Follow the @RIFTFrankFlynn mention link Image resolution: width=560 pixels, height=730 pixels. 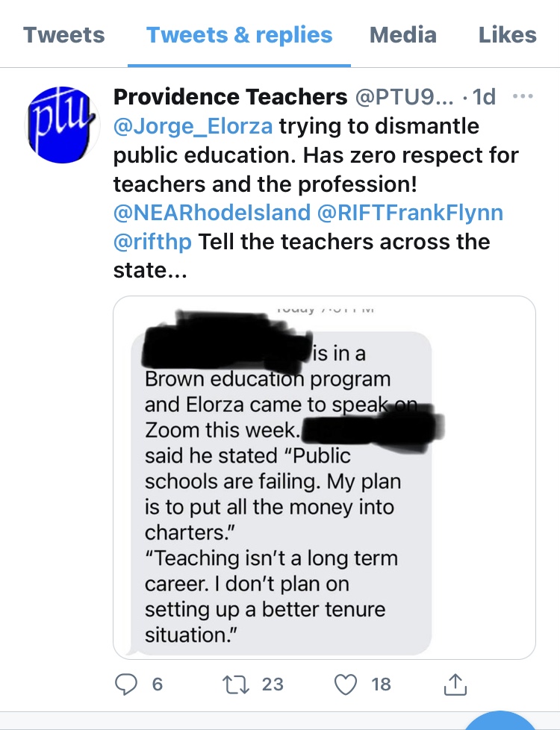[410, 213]
